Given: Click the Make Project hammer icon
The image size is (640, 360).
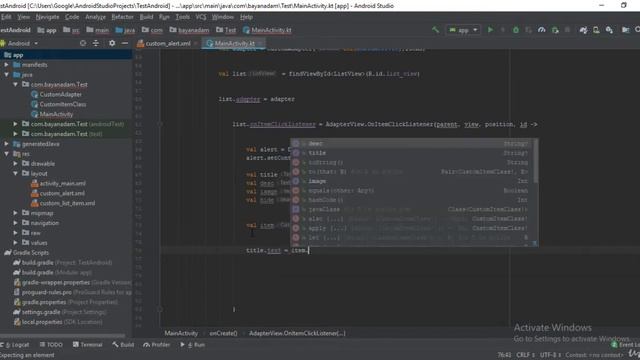Looking at the screenshot, I should click(436, 30).
